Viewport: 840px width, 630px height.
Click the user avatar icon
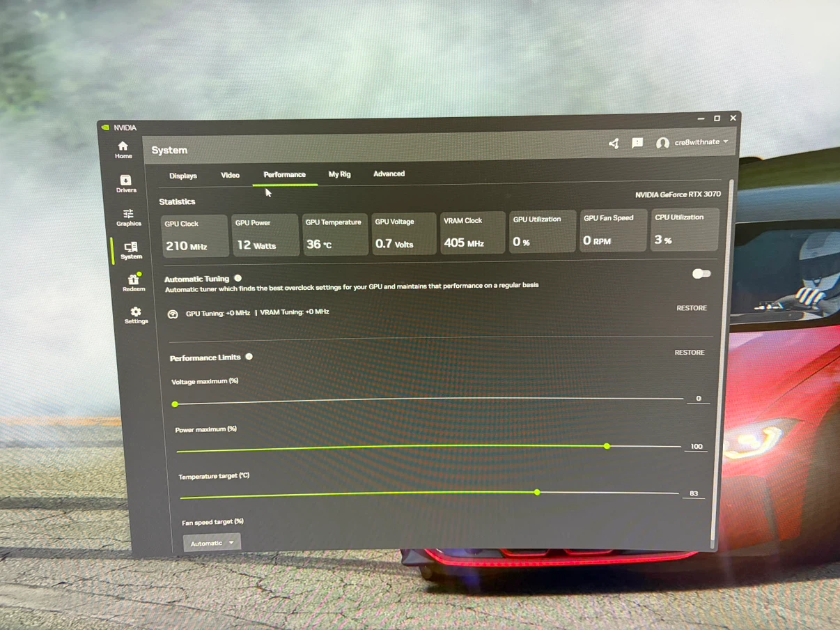(x=662, y=143)
